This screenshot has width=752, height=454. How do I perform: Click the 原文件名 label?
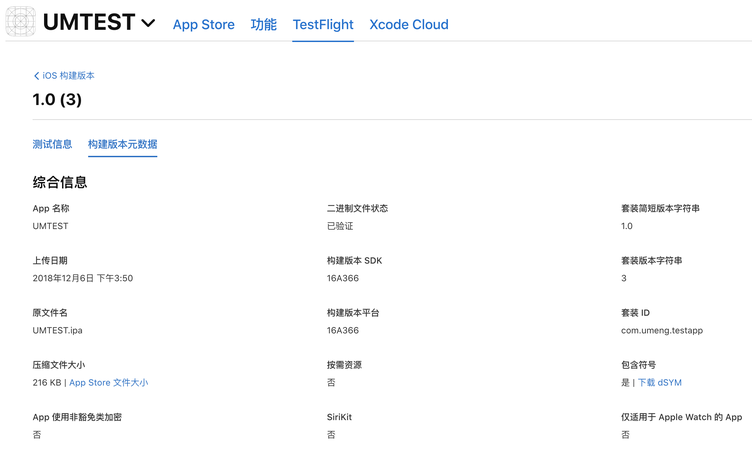pos(50,313)
